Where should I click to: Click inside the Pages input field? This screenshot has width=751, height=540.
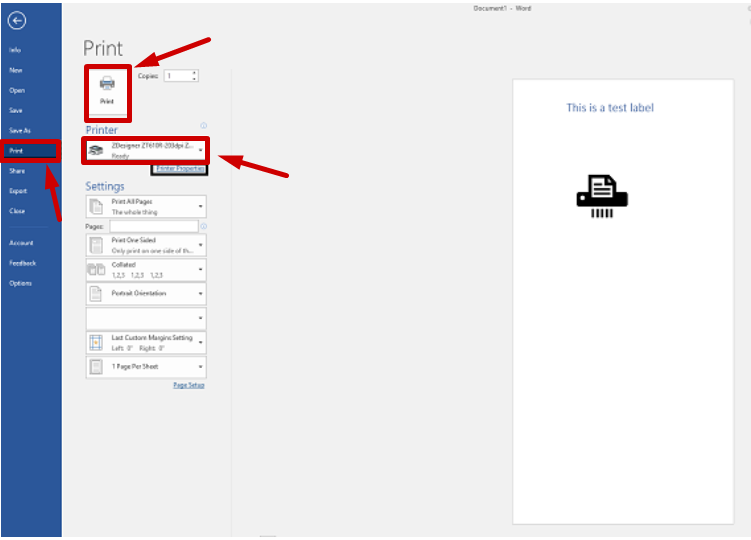(x=153, y=227)
